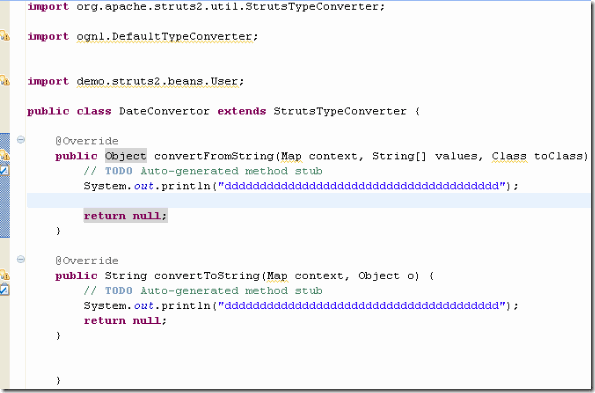Click the org.apache.struts2.util.StrutsTypeConverter import text

tap(230, 6)
